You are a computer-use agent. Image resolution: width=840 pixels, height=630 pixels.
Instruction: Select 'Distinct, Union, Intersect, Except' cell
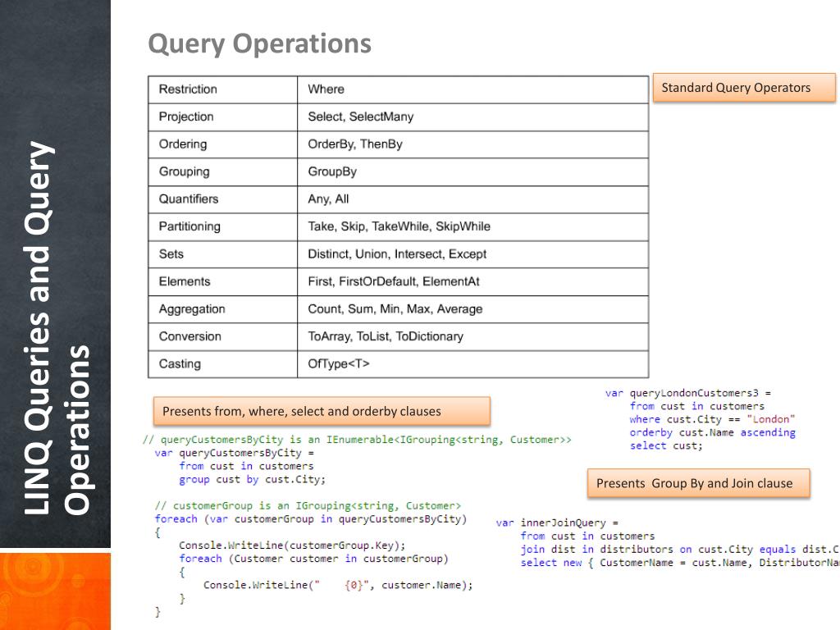point(473,254)
